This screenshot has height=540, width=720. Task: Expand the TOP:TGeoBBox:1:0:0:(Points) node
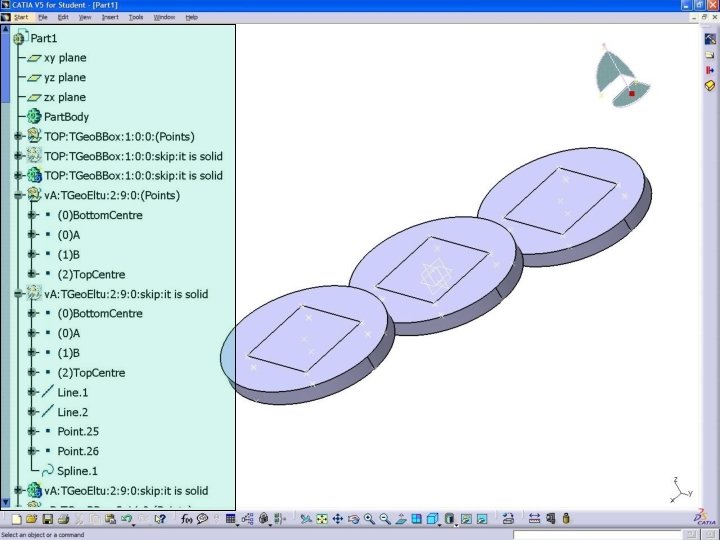point(18,136)
